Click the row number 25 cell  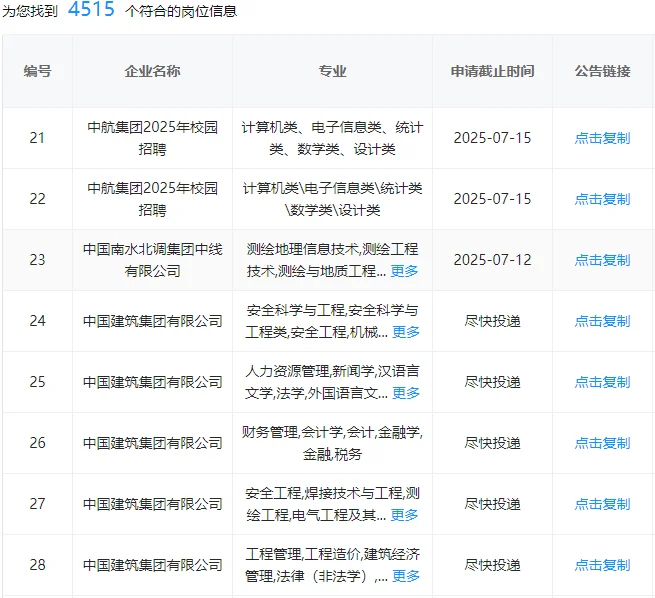[x=38, y=382]
